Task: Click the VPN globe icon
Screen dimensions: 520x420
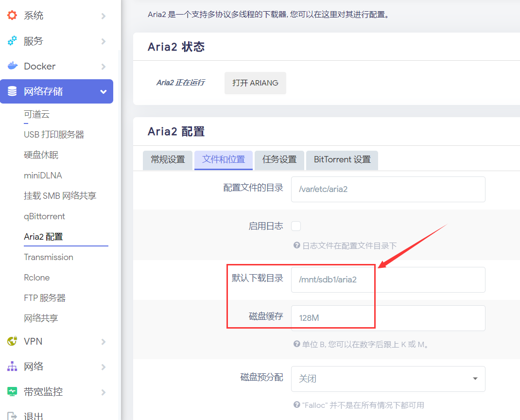Action: pos(12,341)
